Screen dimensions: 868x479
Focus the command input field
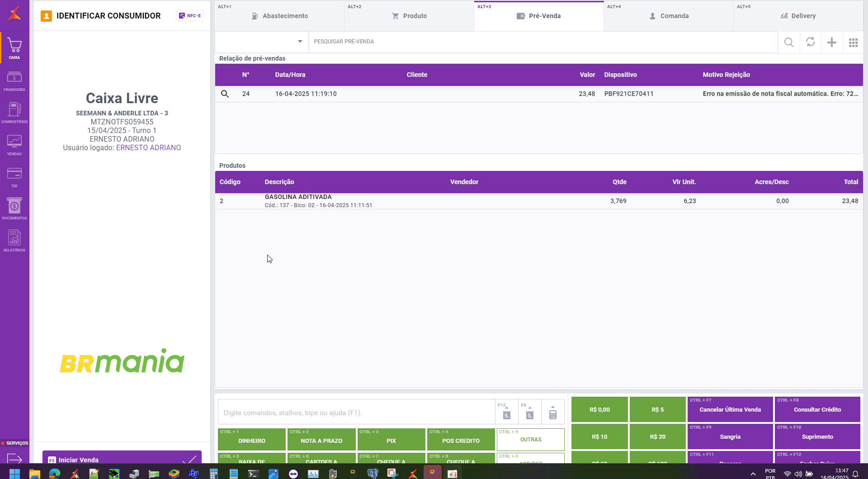pos(357,413)
